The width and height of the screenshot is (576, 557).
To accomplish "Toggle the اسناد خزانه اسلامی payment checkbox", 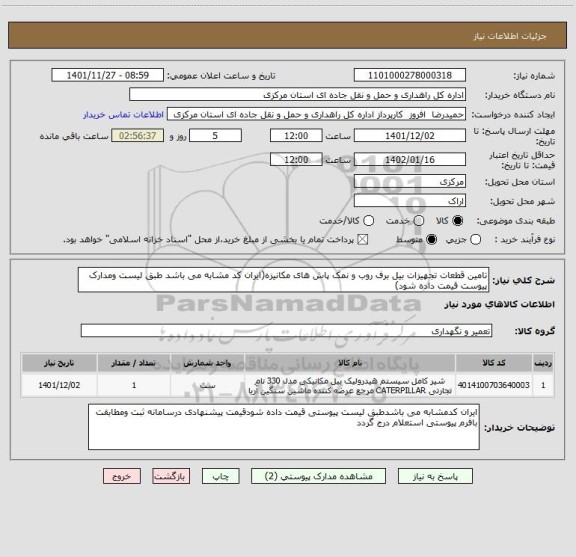I will (363, 240).
